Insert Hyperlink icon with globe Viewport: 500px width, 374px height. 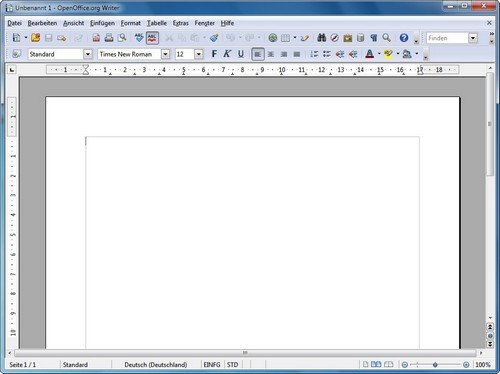273,38
